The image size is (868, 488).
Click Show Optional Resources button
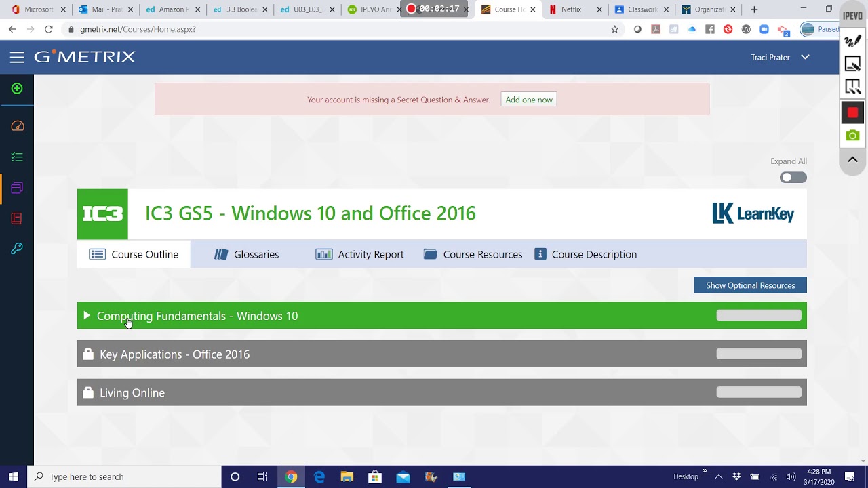point(750,285)
